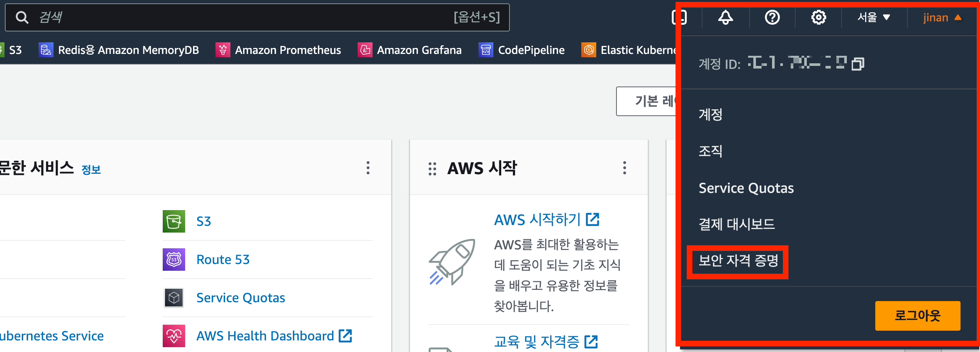Open CodePipeline favorite link

click(531, 50)
